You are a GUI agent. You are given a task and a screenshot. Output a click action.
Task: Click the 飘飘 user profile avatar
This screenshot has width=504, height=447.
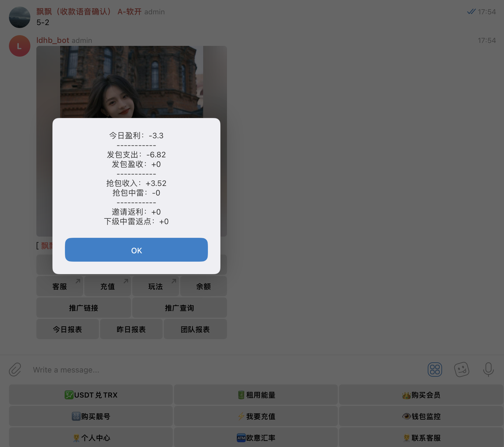coord(20,17)
